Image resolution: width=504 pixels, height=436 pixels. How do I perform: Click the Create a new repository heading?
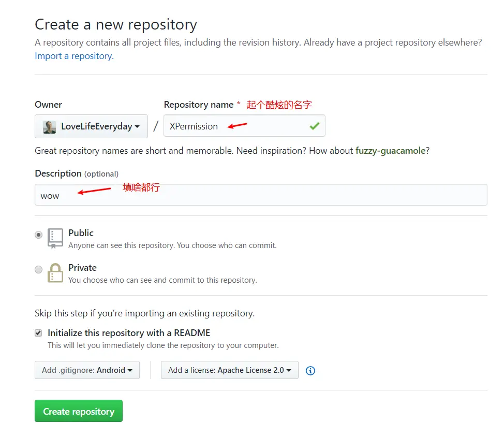[x=116, y=25]
